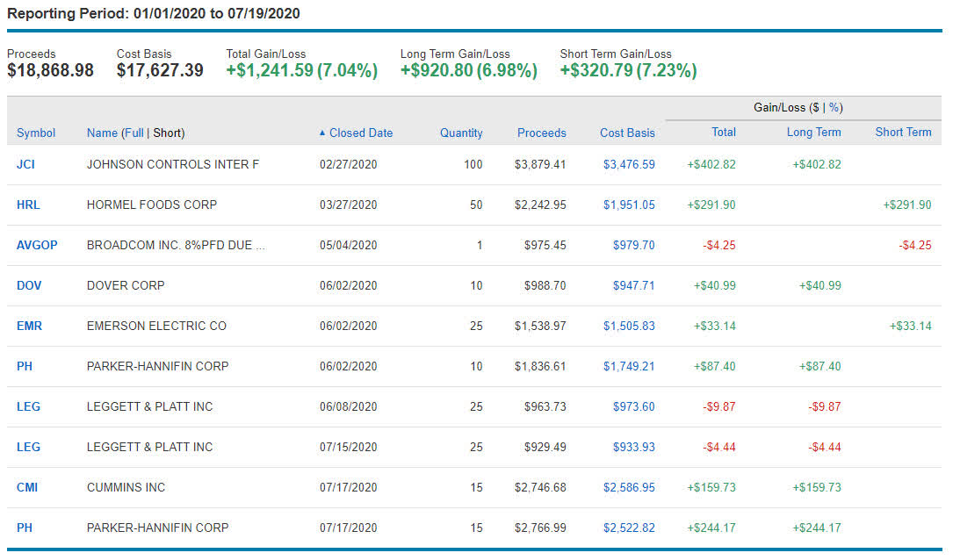Open the JCI symbol link
The image size is (953, 560).
pos(25,164)
